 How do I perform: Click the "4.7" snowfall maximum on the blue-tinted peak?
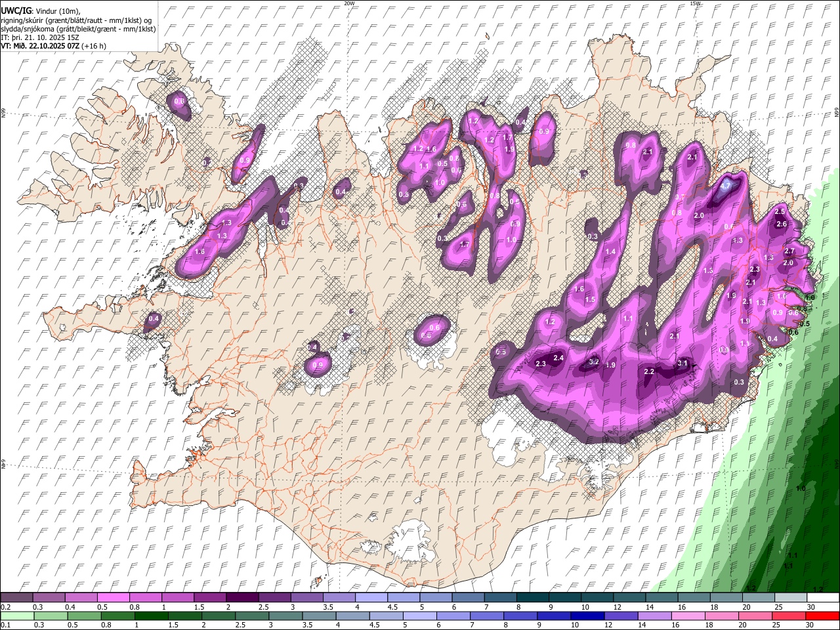[725, 186]
